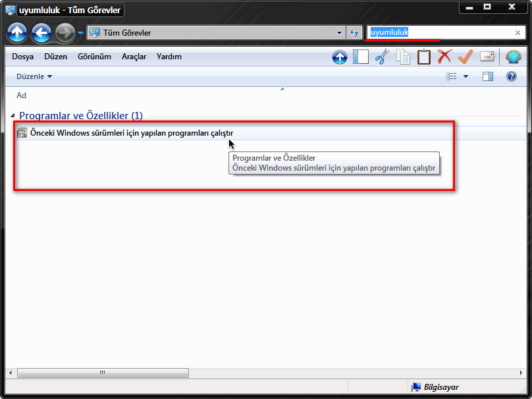Click the envelope mail toolbar icon
This screenshot has width=532, height=399.
click(487, 57)
